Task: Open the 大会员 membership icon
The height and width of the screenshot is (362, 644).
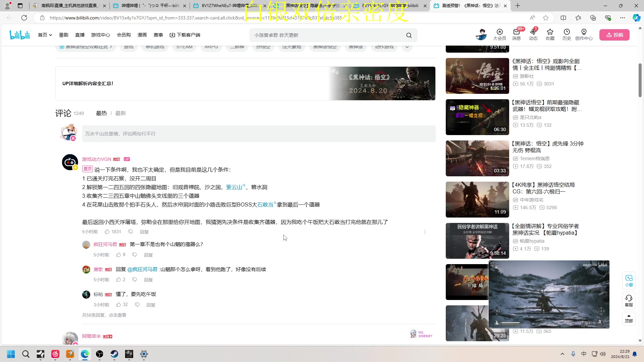Action: tap(499, 35)
